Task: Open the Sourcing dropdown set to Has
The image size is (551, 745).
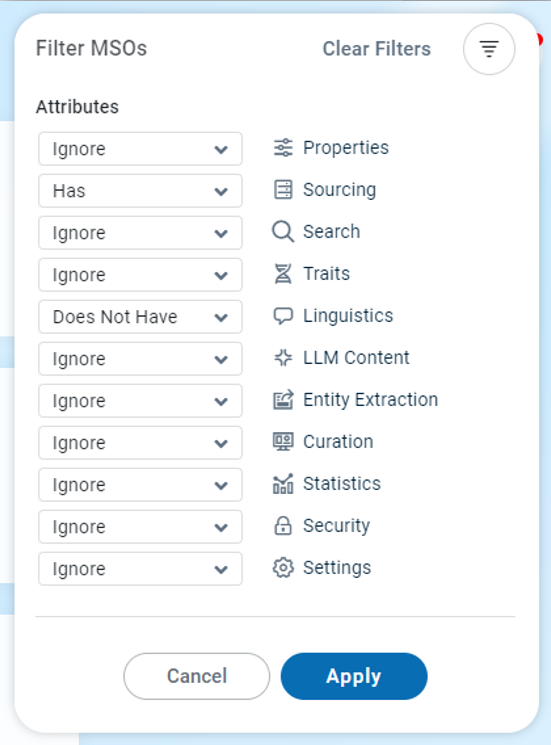Action: [x=140, y=191]
